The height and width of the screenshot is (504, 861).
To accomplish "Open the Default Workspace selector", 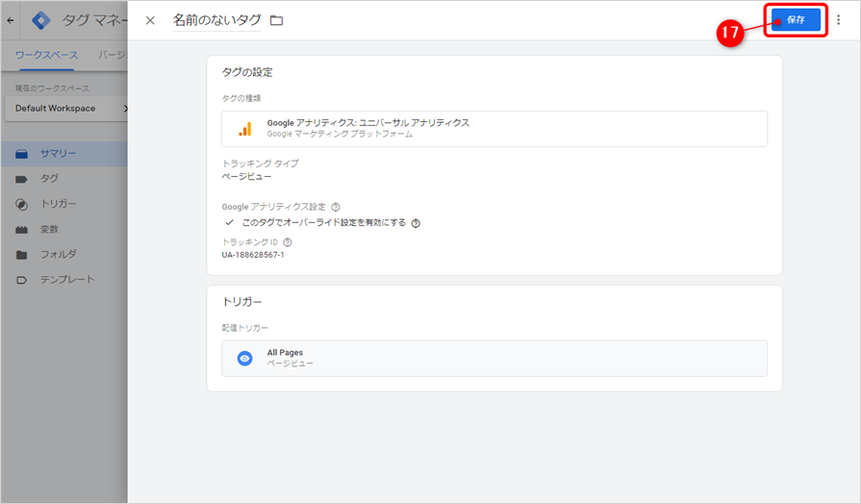I will 66,108.
